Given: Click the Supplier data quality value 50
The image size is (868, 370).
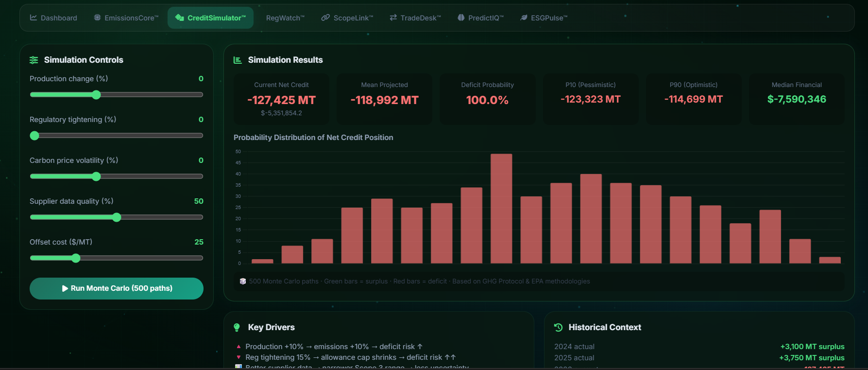Looking at the screenshot, I should tap(199, 201).
